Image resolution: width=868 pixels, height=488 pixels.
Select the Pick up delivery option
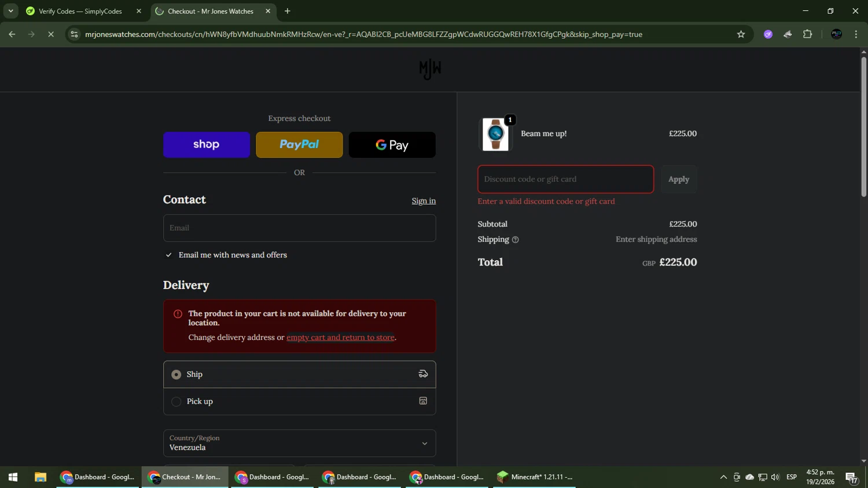(300, 401)
